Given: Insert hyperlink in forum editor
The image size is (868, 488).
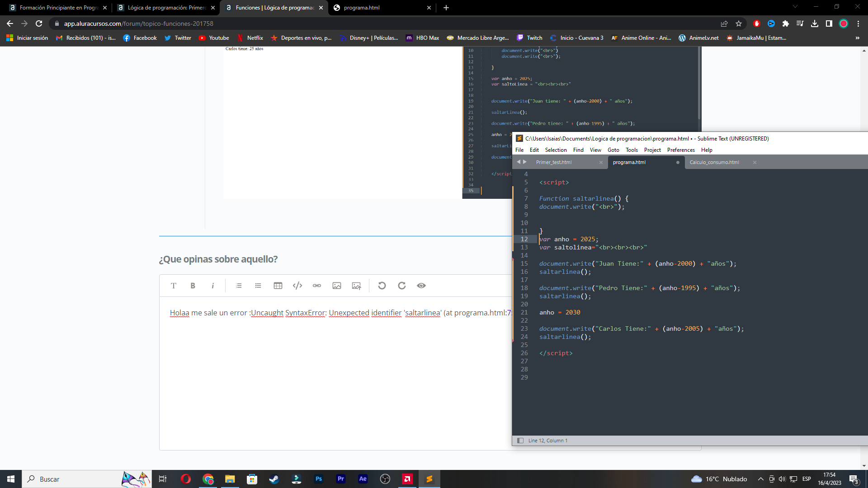Looking at the screenshot, I should 317,286.
